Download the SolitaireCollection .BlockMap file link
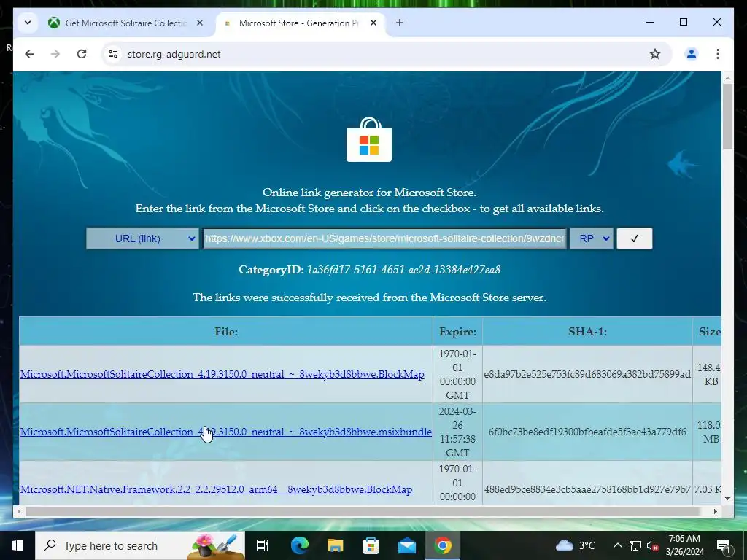Image resolution: width=747 pixels, height=560 pixels. click(x=222, y=374)
